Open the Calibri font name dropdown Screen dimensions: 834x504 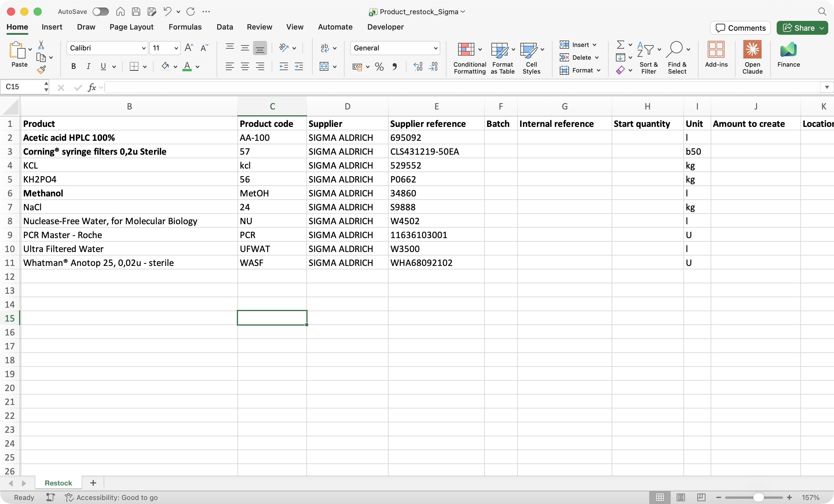(x=144, y=48)
